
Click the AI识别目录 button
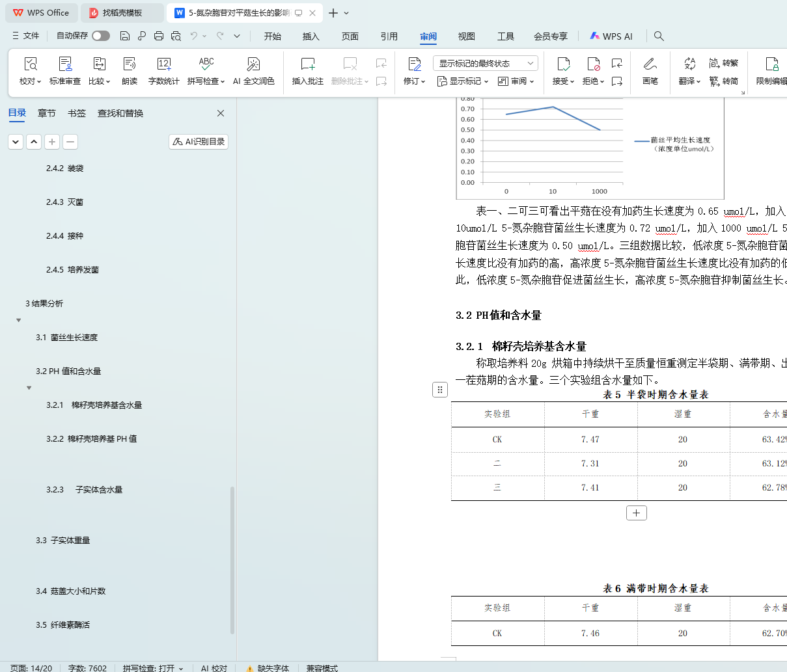(199, 141)
